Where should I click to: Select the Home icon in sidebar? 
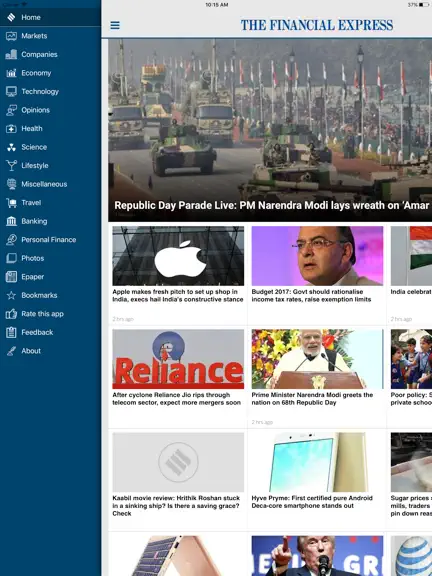pyautogui.click(x=11, y=17)
